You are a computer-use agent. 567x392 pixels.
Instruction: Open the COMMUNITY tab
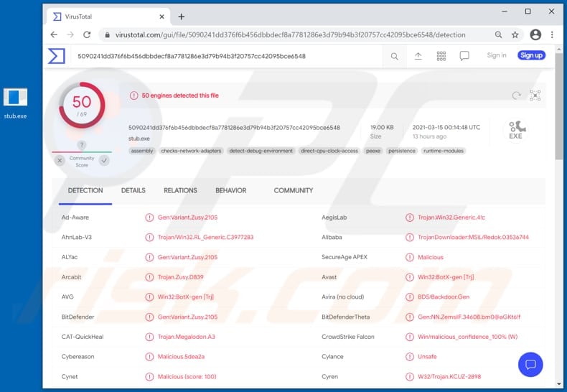[x=294, y=190]
